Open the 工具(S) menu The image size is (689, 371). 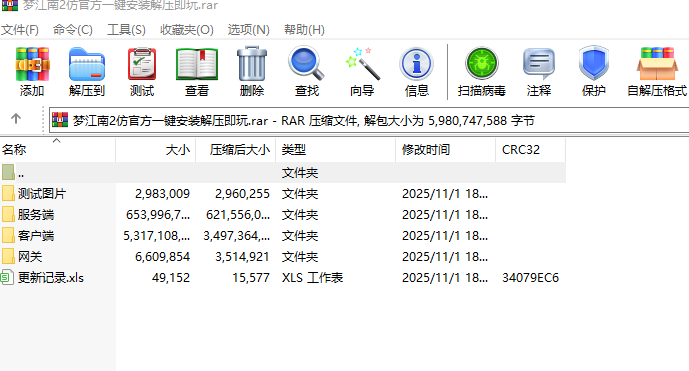[x=126, y=30]
